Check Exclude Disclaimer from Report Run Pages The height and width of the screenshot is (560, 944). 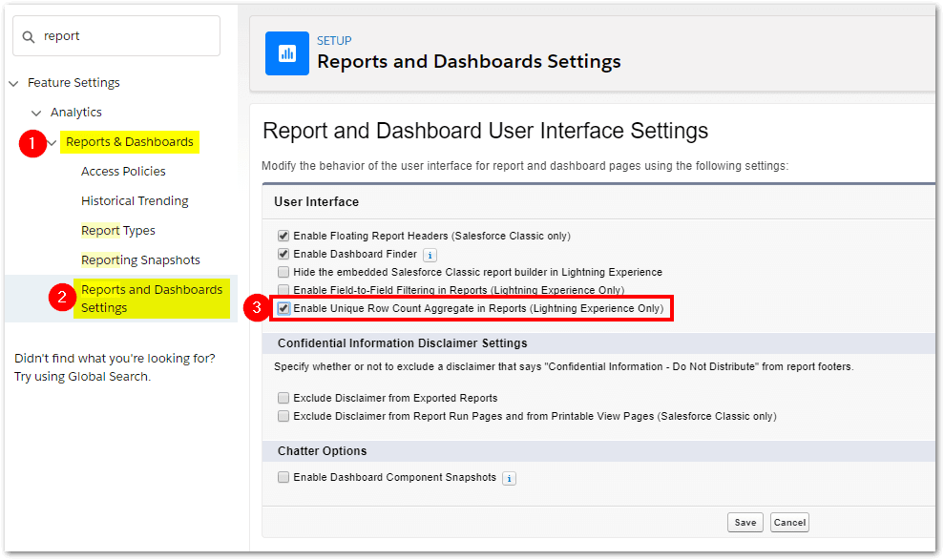click(x=283, y=416)
